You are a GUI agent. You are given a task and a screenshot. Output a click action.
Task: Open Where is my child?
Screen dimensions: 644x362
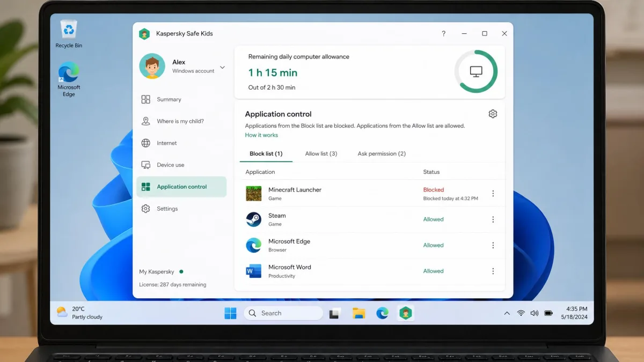click(181, 121)
